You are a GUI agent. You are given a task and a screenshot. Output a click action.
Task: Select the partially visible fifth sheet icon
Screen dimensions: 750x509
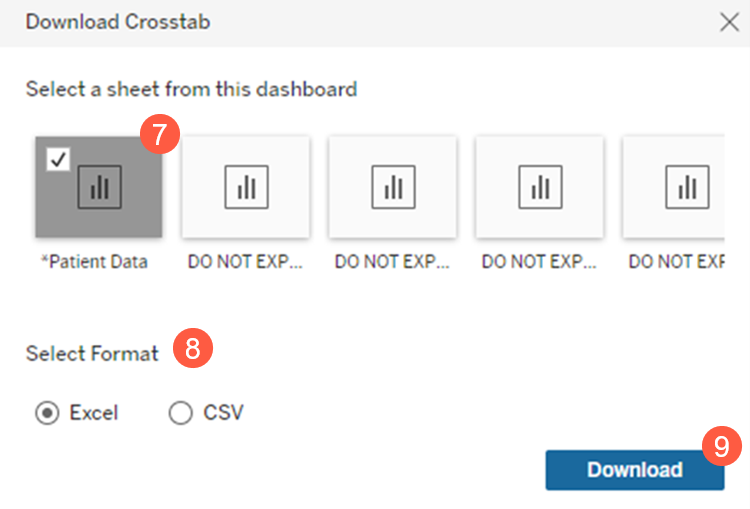[x=686, y=187]
